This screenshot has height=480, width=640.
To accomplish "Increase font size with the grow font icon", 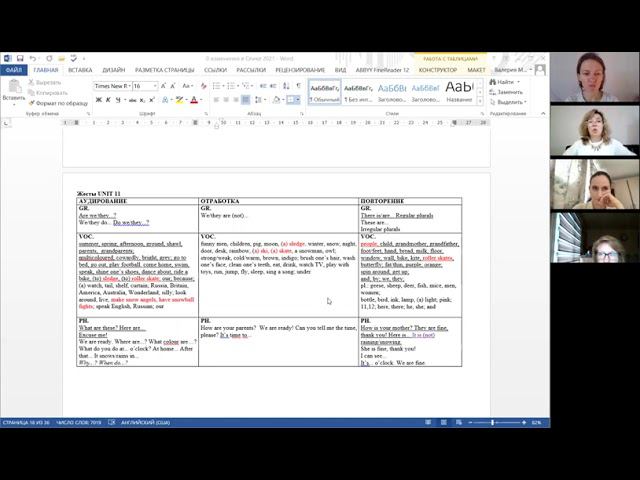I will [x=163, y=86].
